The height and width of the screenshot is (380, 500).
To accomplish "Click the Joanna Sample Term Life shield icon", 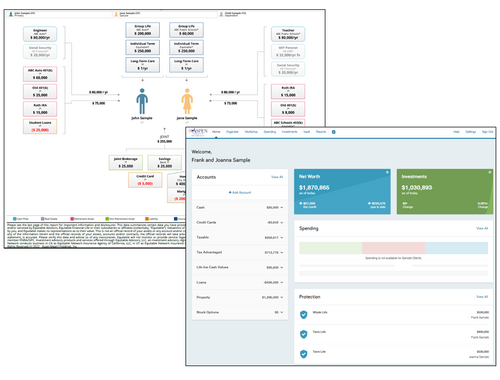I will tap(303, 354).
